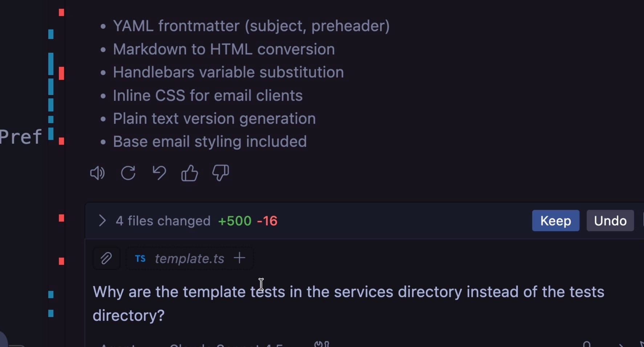
Task: Undo the applied changes
Action: point(610,221)
